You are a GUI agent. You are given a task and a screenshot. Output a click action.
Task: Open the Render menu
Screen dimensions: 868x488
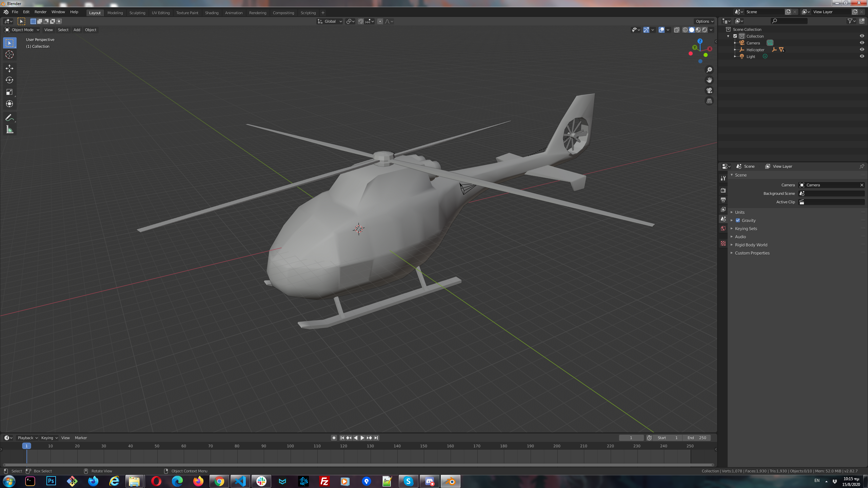[40, 12]
